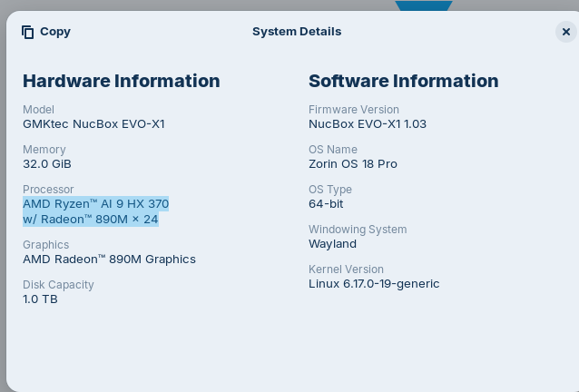Select the 32.0 GiB memory value

click(x=47, y=164)
